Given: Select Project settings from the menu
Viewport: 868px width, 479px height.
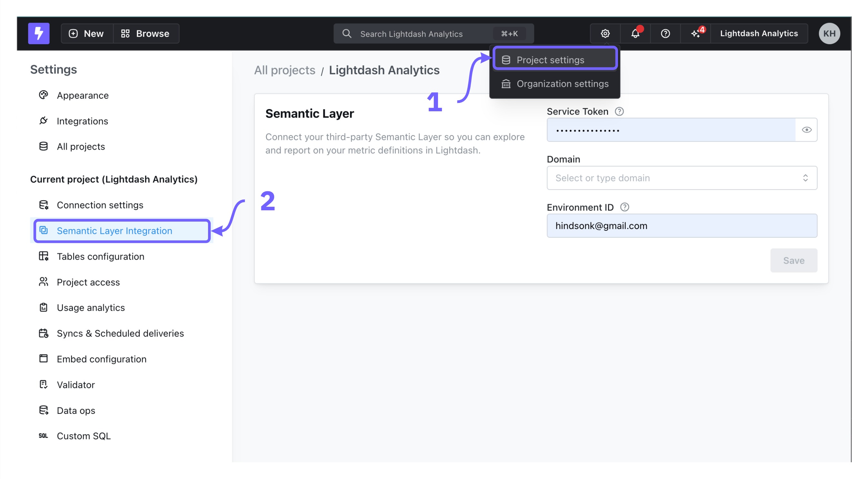Looking at the screenshot, I should (x=554, y=60).
